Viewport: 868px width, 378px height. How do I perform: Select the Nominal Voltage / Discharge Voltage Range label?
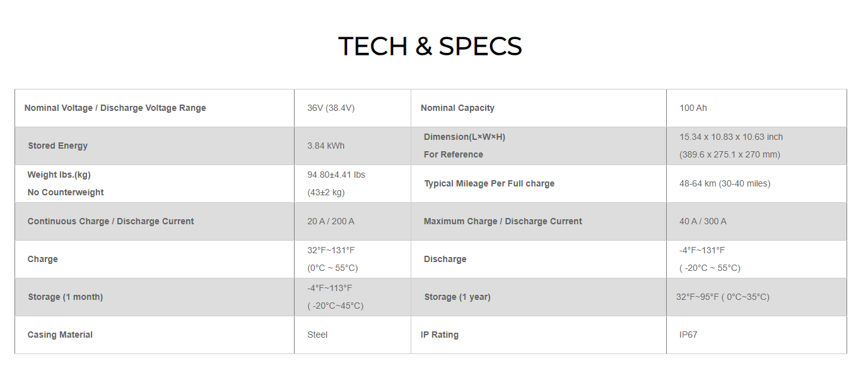tap(115, 108)
